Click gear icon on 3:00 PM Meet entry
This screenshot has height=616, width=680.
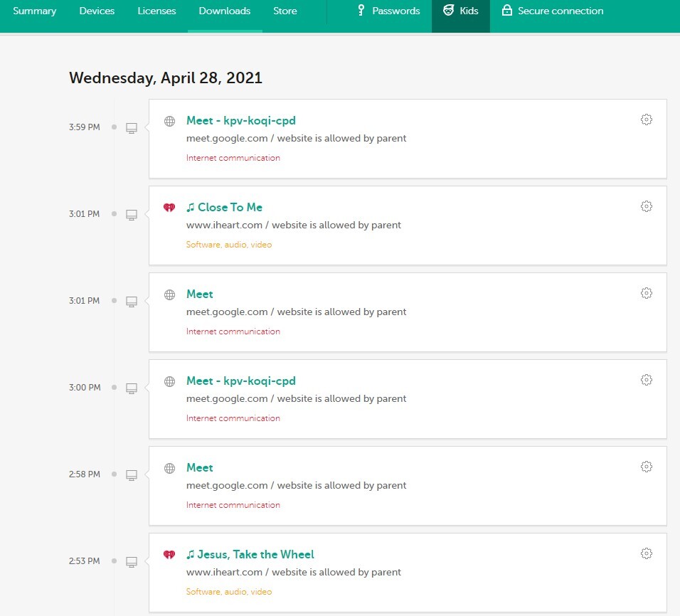coord(646,380)
